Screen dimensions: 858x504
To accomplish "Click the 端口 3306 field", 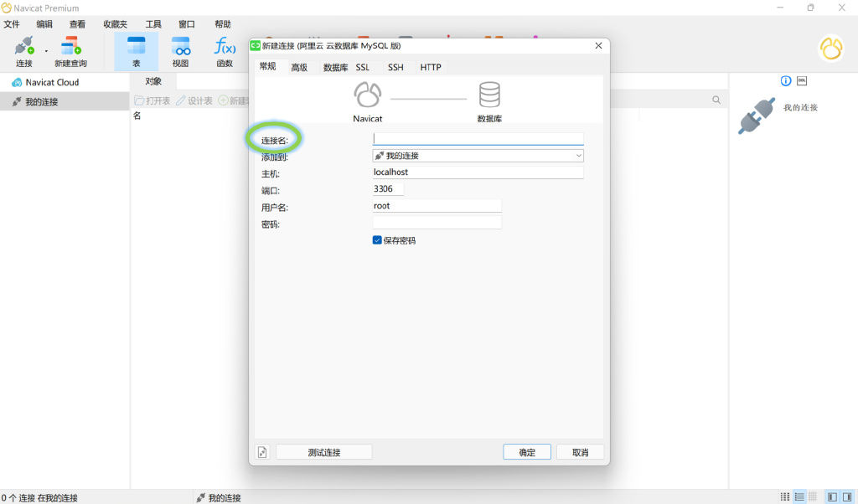I will (x=388, y=189).
